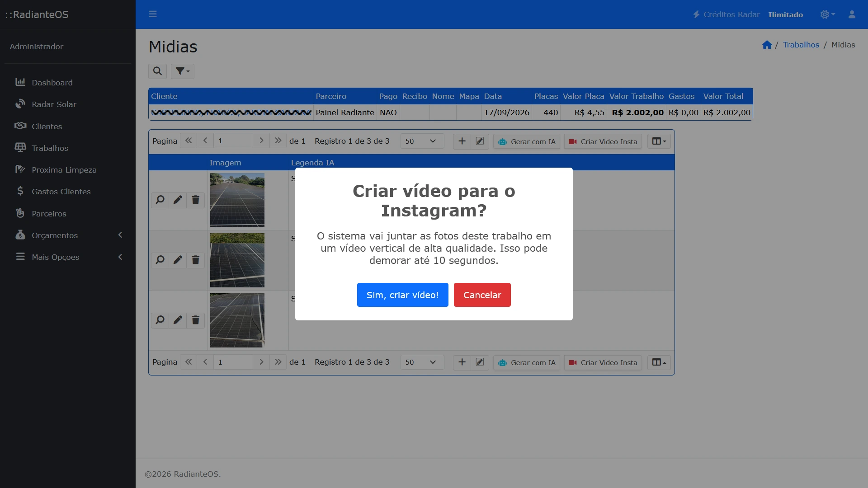Open the third solar panel thumbnail
This screenshot has height=488, width=868.
[x=237, y=320]
